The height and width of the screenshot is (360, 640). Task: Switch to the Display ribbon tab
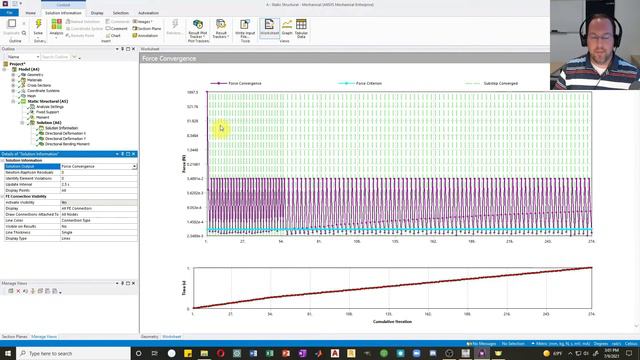click(x=97, y=13)
